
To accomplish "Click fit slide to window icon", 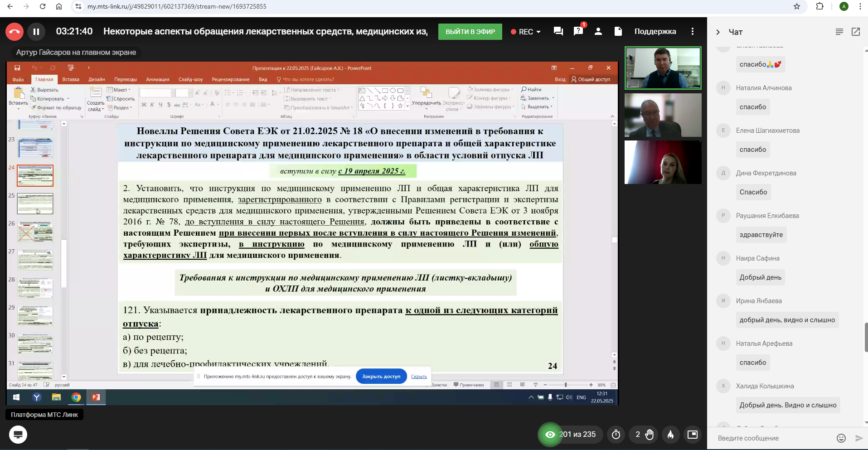I will 613,385.
